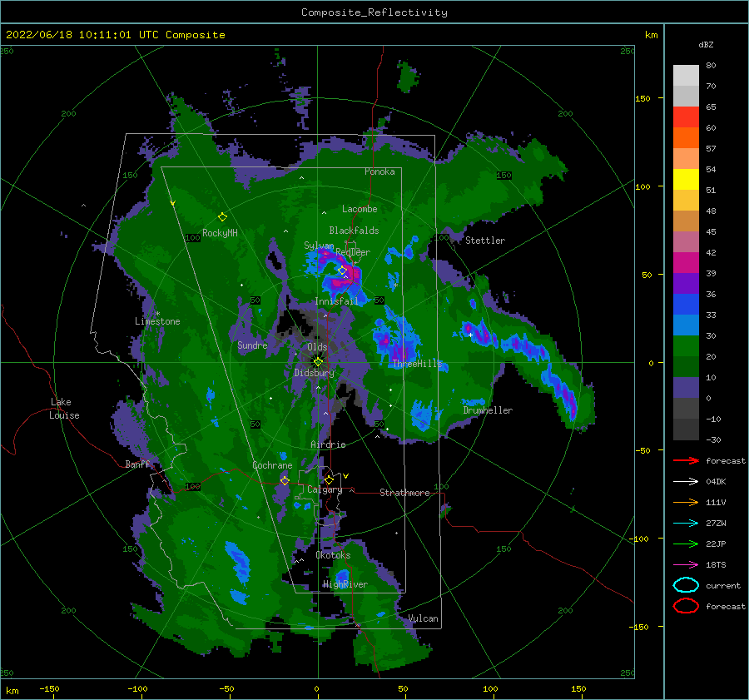Click the Composite_Reflectivity title
749x700 pixels.
(374, 12)
